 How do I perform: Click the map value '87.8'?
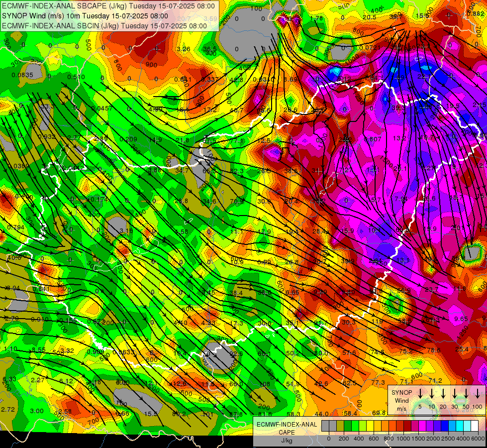point(236,414)
